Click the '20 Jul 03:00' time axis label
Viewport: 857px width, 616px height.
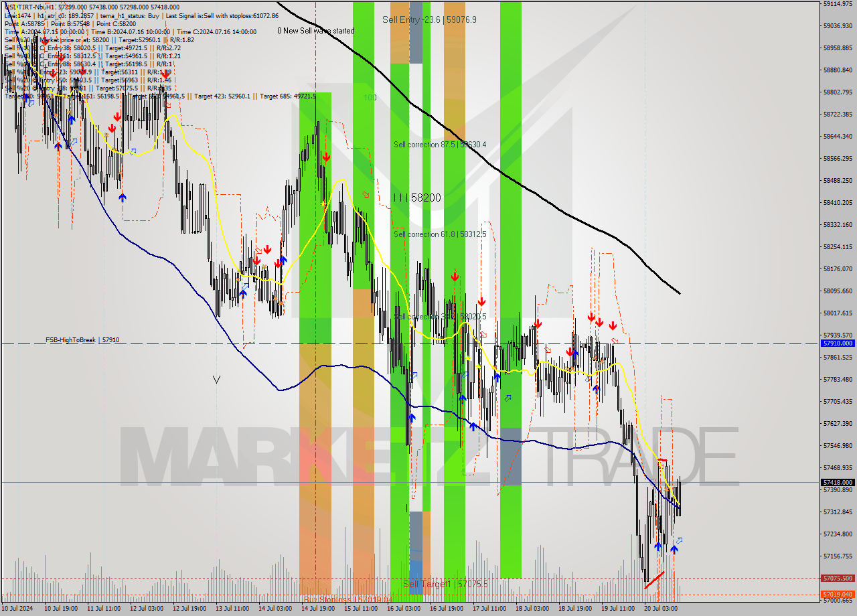tap(661, 609)
